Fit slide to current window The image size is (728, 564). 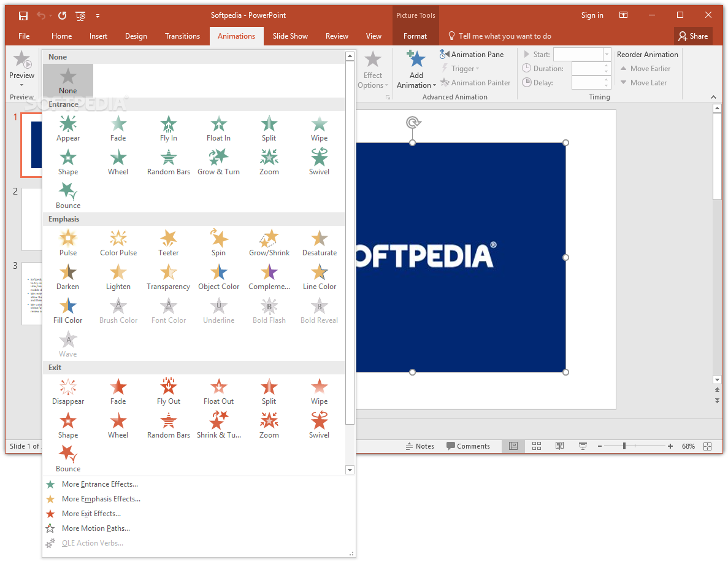(707, 446)
